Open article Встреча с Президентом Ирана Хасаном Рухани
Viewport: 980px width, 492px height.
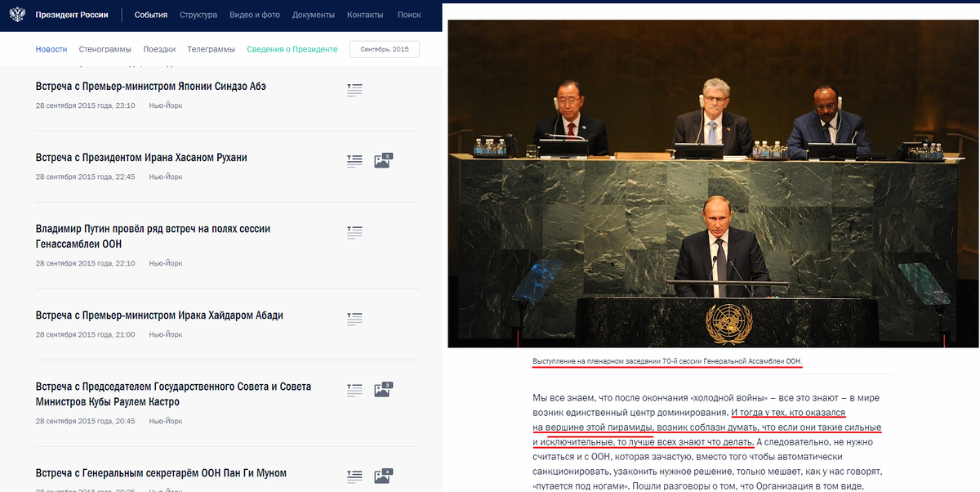[x=141, y=158]
